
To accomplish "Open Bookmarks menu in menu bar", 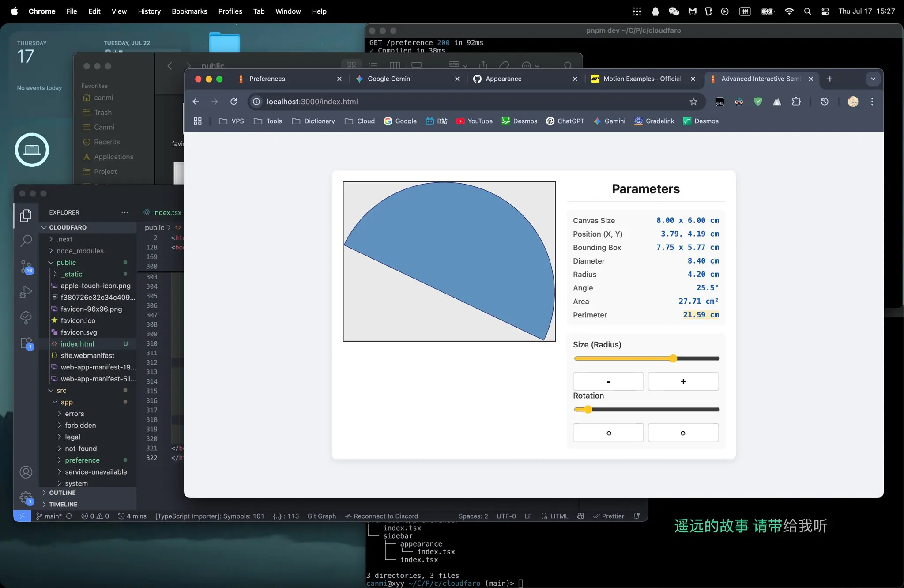I will (189, 11).
